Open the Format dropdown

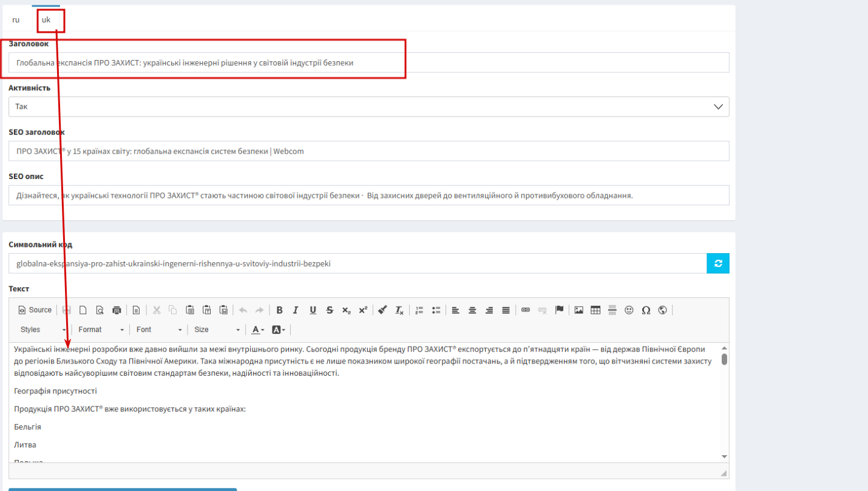[x=101, y=330]
